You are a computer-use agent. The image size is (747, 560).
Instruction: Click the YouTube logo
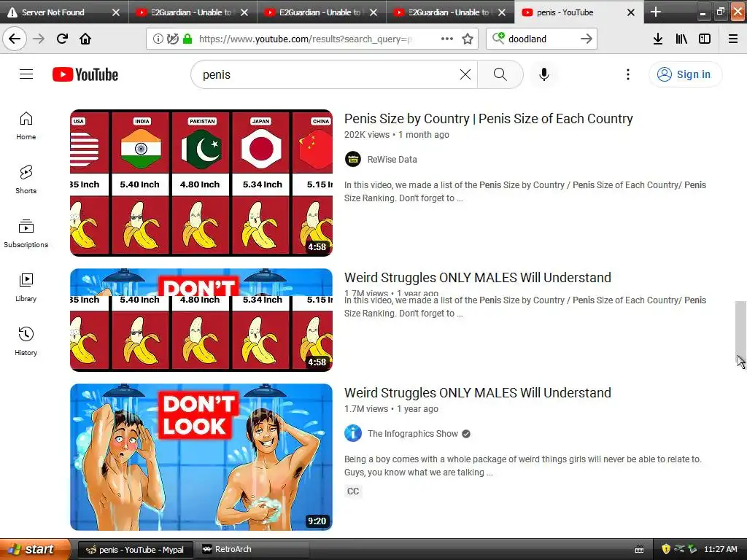pos(85,75)
